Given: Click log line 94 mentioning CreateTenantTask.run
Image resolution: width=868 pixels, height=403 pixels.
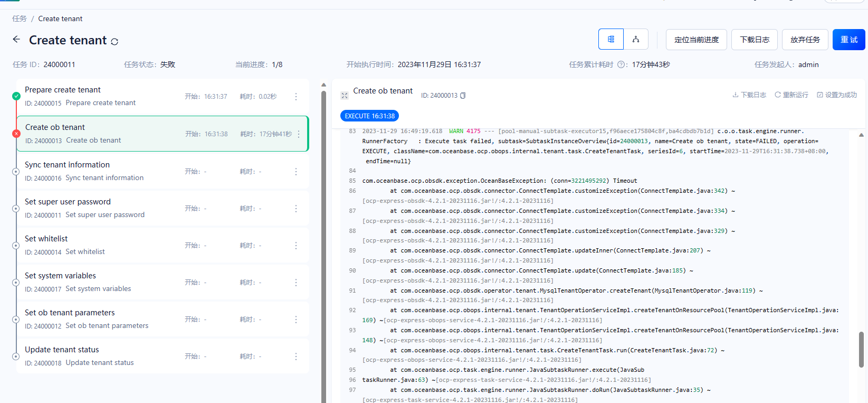Looking at the screenshot, I should 543,355.
